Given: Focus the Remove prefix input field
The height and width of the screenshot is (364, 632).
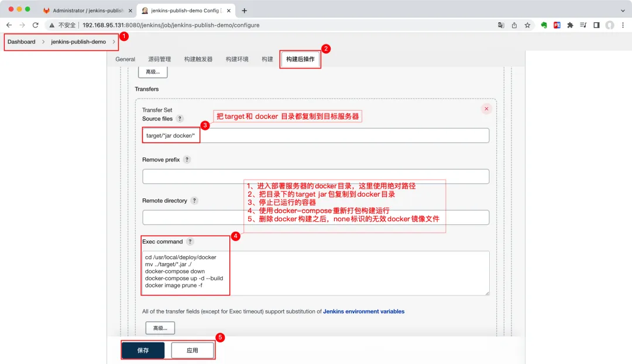Looking at the screenshot, I should point(315,177).
